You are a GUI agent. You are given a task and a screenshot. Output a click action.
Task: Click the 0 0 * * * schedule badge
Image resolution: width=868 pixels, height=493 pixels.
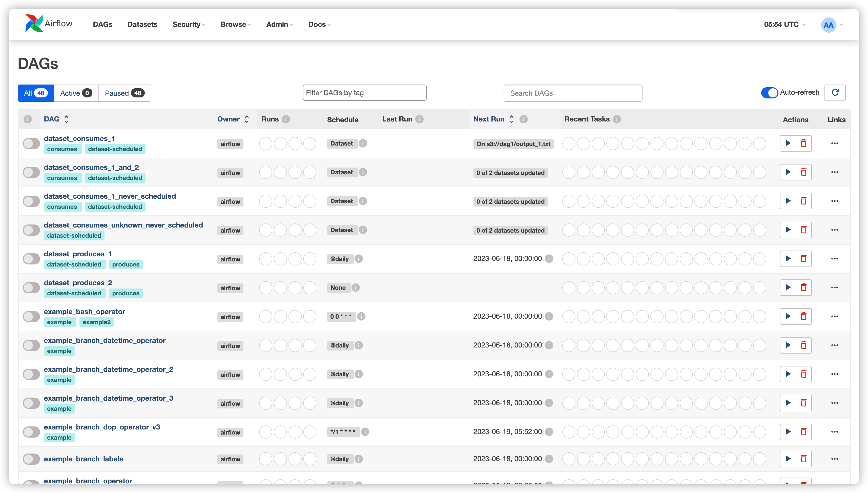point(341,316)
